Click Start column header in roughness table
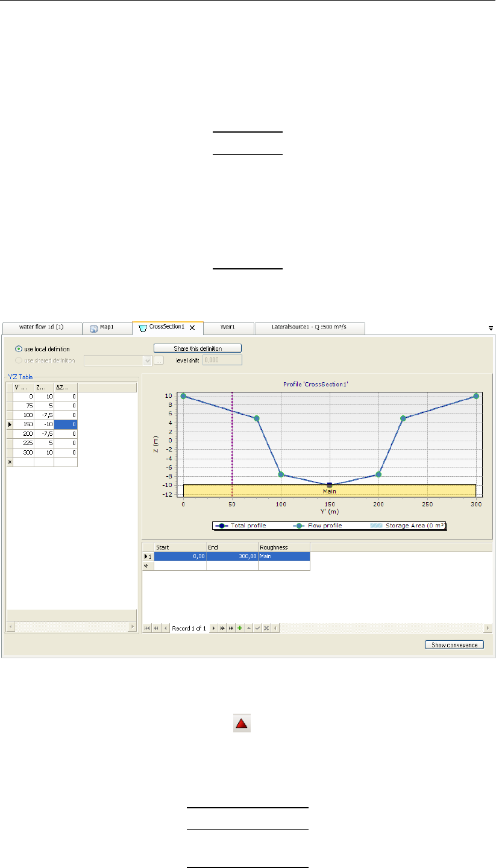 point(180,547)
